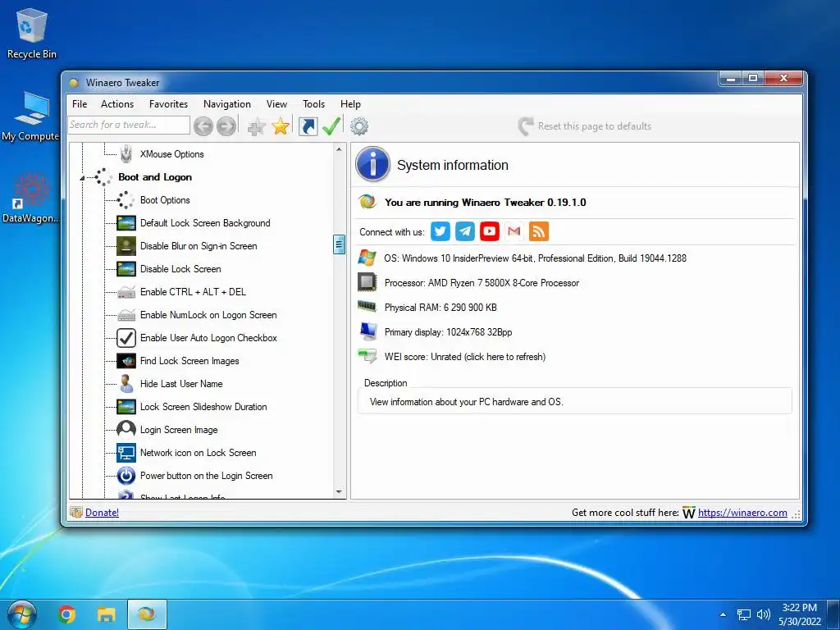The height and width of the screenshot is (630, 840).
Task: Open the Navigation menu
Action: 227,104
